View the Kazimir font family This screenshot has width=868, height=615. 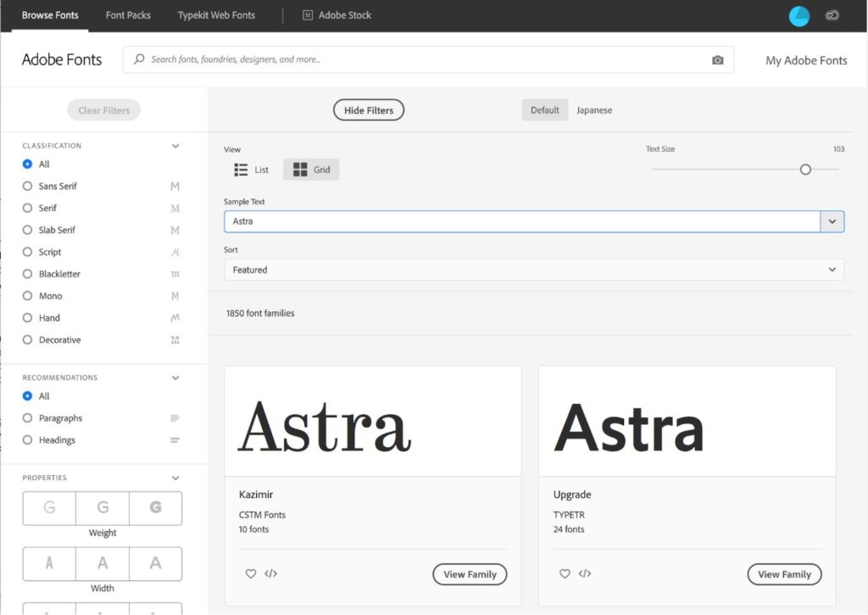click(470, 574)
